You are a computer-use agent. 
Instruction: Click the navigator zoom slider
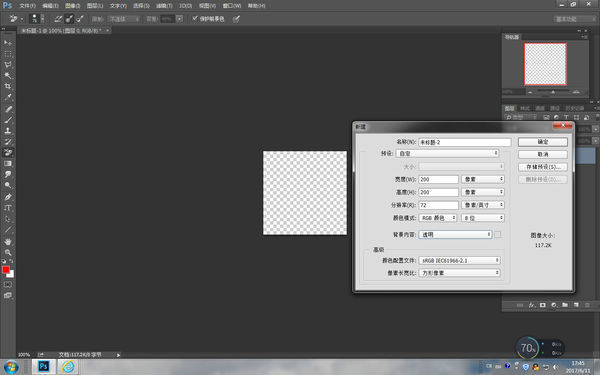(x=553, y=92)
